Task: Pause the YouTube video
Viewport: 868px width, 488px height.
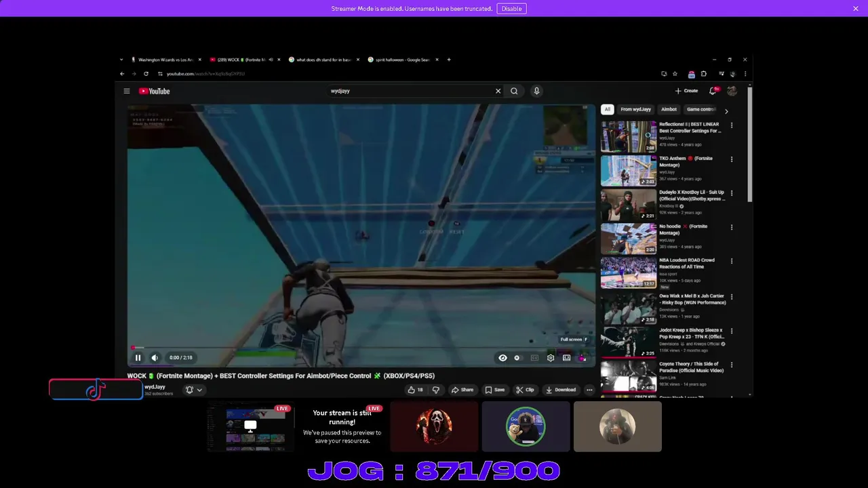Action: tap(138, 358)
